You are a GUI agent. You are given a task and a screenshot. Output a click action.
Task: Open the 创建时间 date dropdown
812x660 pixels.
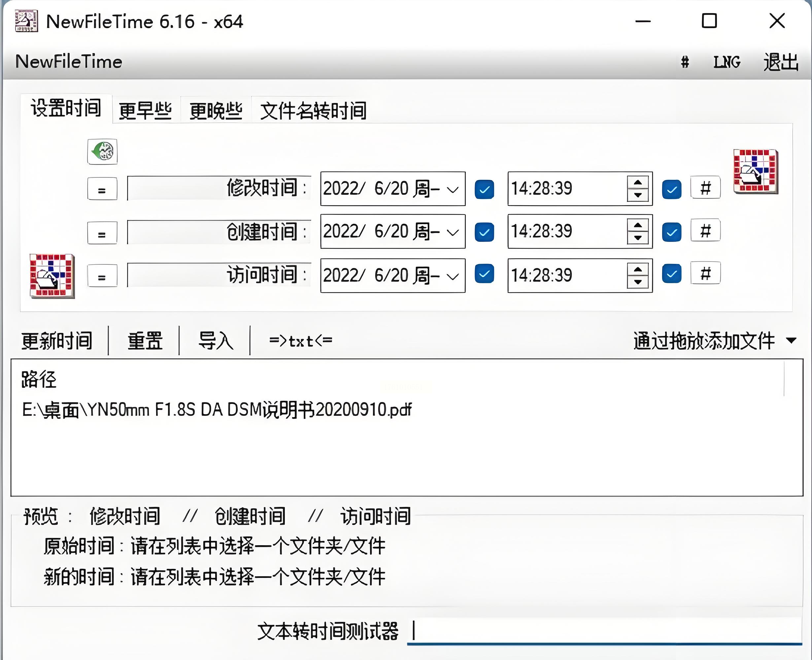(x=453, y=232)
